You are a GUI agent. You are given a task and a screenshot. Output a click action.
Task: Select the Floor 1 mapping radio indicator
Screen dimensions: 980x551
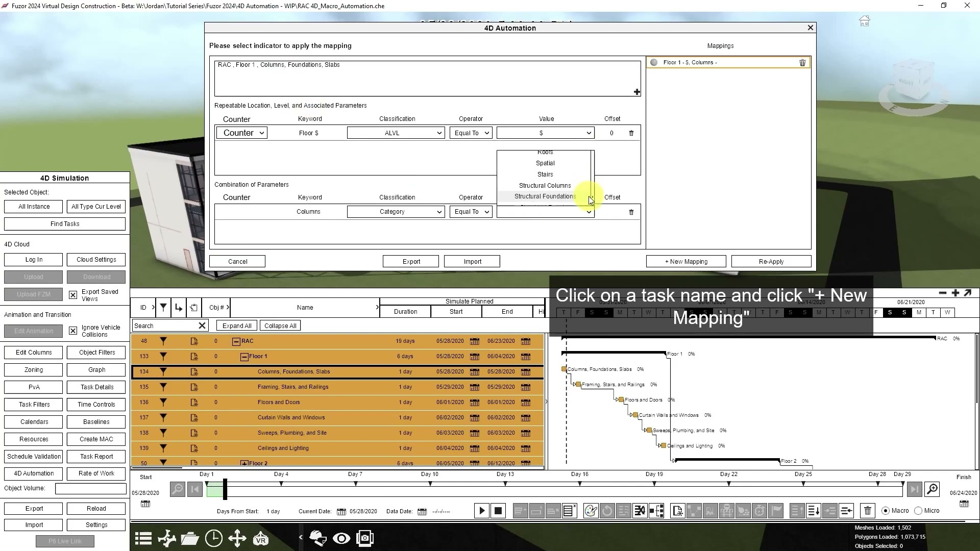[654, 62]
